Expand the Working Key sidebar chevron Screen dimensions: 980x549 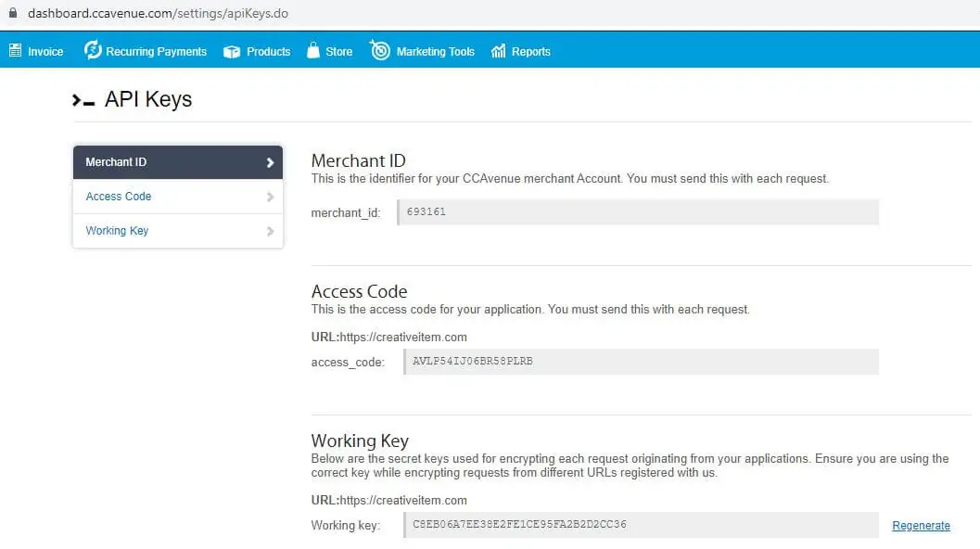pyautogui.click(x=270, y=231)
